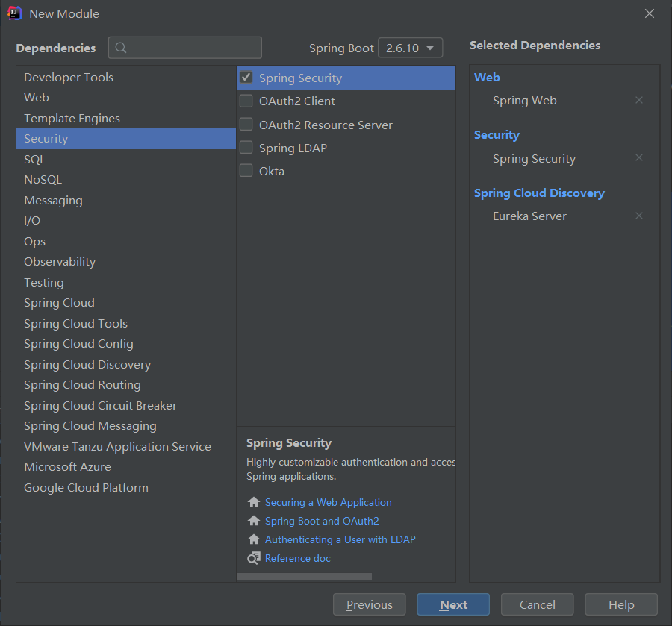Open the Ops category

[x=126, y=242]
